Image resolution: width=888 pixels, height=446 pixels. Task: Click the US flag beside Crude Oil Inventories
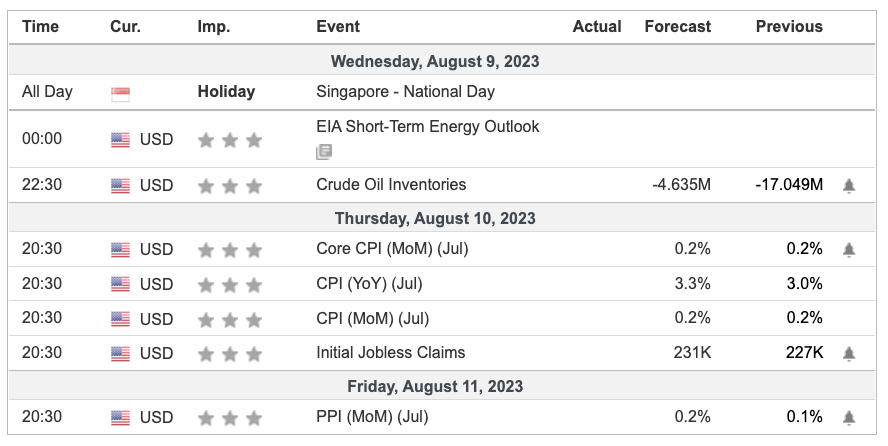(121, 185)
